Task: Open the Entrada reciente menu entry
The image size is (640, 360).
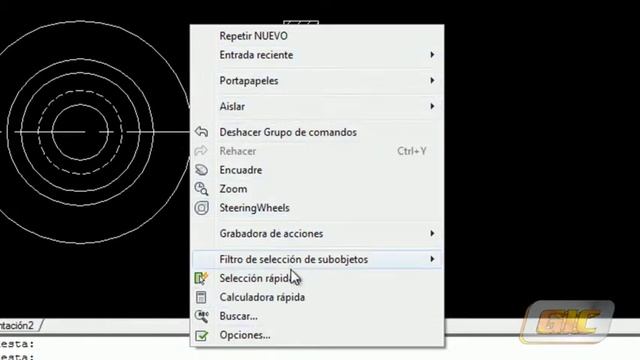Action: coord(317,55)
